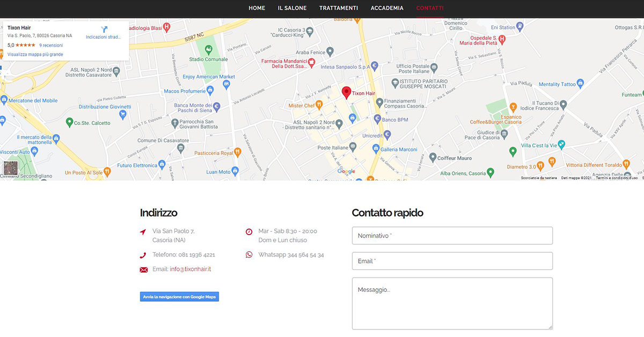This screenshot has width=644, height=337.
Task: Click the Un Posto Al Sole marker
Action: coord(107,172)
